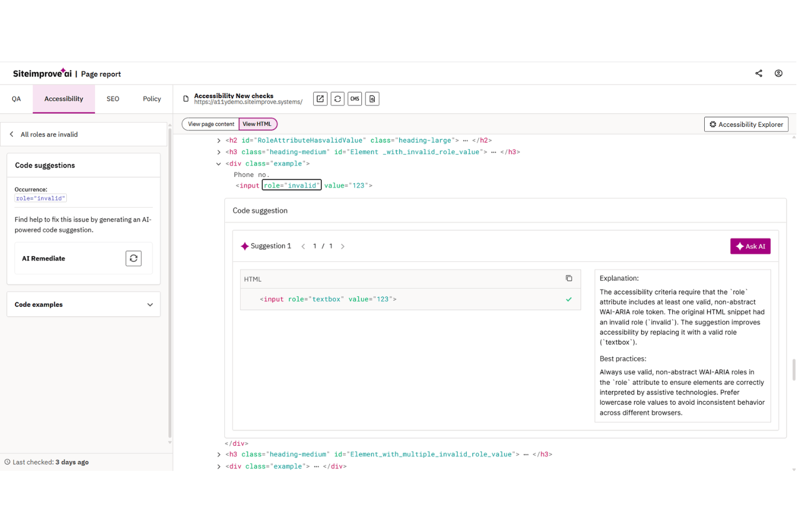Open the QA tab
The image size is (798, 532).
[16, 99]
